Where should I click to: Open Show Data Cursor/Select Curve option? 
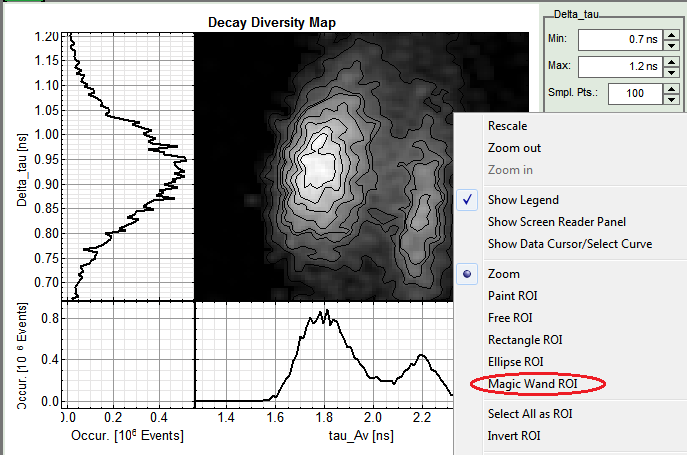(x=569, y=244)
